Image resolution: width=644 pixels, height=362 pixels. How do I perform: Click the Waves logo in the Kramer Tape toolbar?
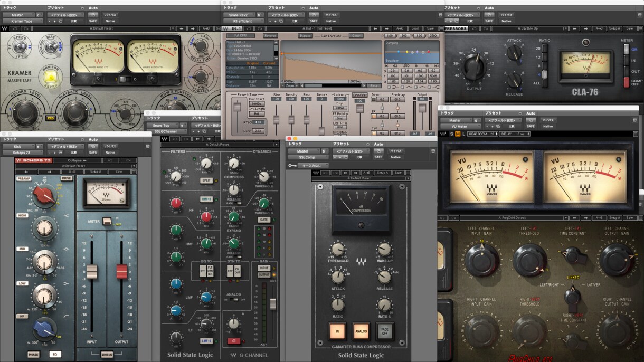(x=5, y=28)
